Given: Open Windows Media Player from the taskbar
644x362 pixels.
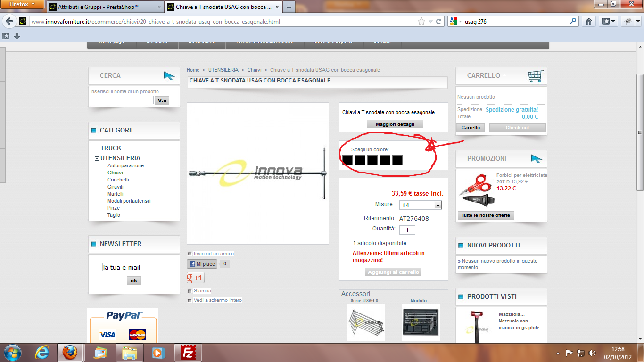Looking at the screenshot, I should 158,352.
